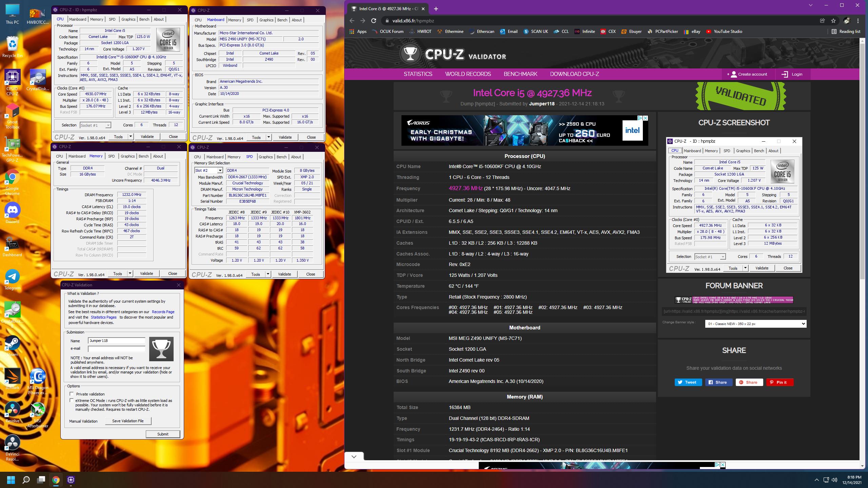Launch 3DMark desktop icon
Image resolution: width=868 pixels, height=488 pixels.
pyautogui.click(x=12, y=379)
